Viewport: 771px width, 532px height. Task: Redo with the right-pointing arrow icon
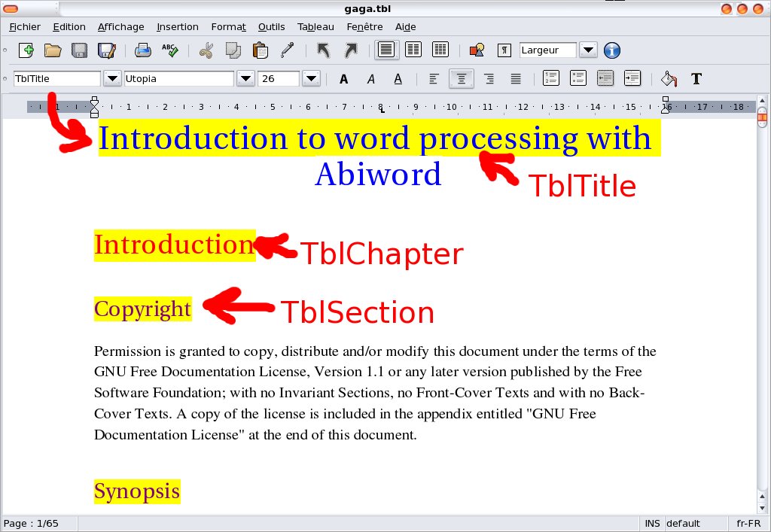point(351,50)
